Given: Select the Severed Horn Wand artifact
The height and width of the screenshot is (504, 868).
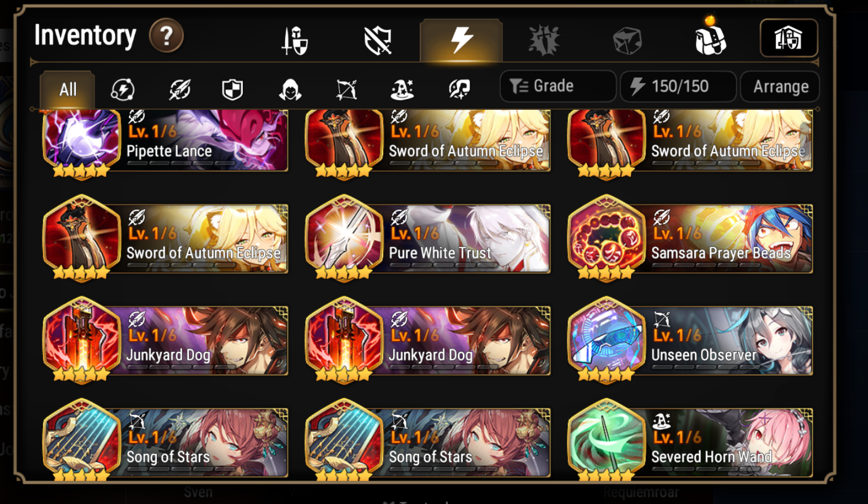Looking at the screenshot, I should (x=690, y=441).
